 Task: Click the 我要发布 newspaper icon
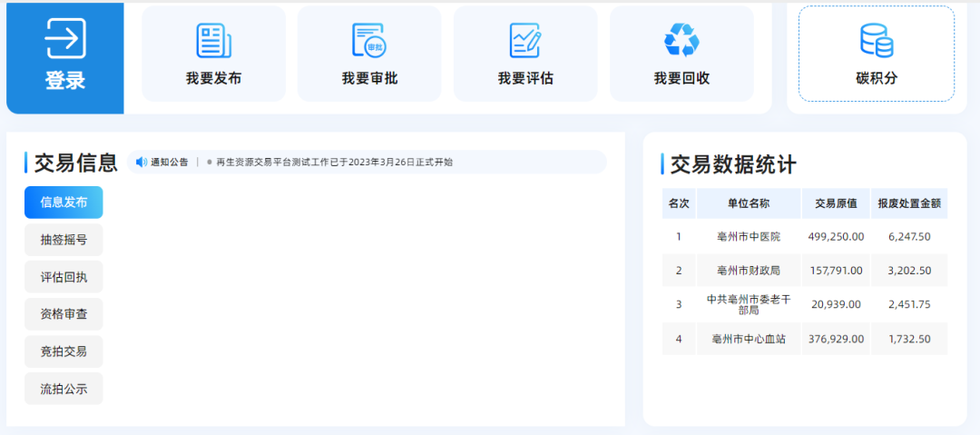coord(214,41)
